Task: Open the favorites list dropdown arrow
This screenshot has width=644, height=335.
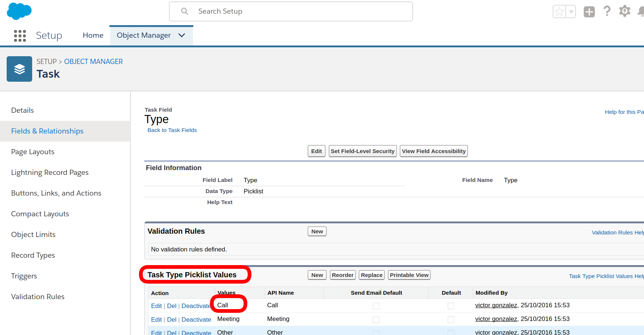Action: click(x=571, y=12)
